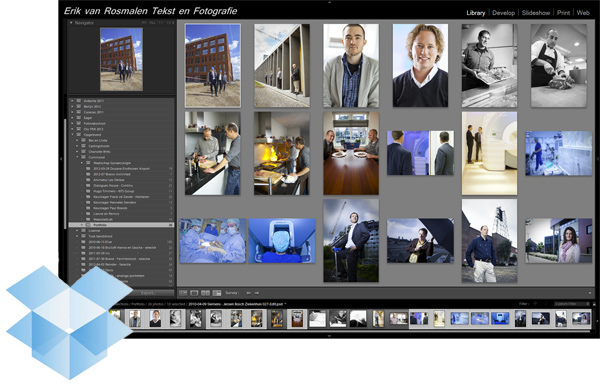Image resolution: width=600 pixels, height=391 pixels.
Task: Hide the left panel via edge arrow
Action: (x=61, y=158)
